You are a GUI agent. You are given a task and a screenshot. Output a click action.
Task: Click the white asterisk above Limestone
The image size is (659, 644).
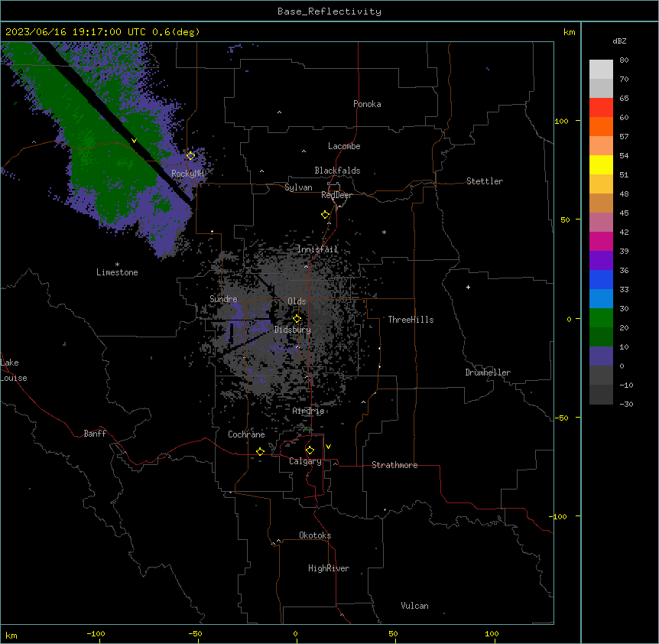click(x=117, y=265)
